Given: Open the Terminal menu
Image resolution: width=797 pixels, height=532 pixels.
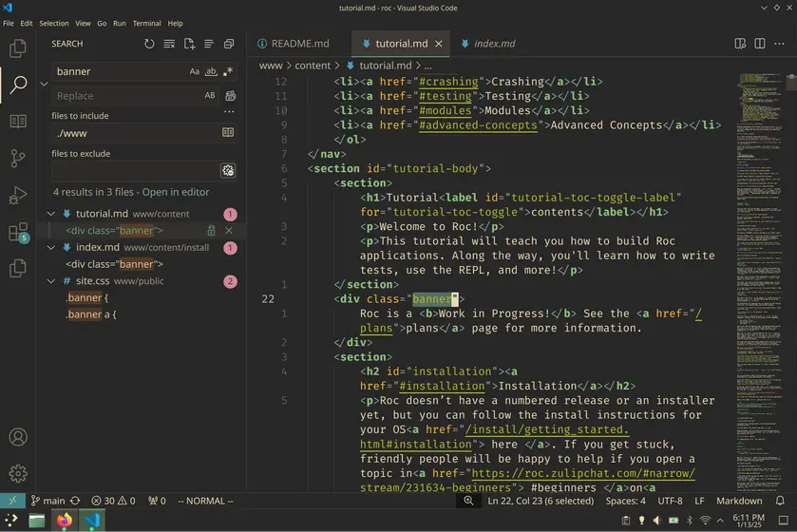Looking at the screenshot, I should pyautogui.click(x=146, y=24).
